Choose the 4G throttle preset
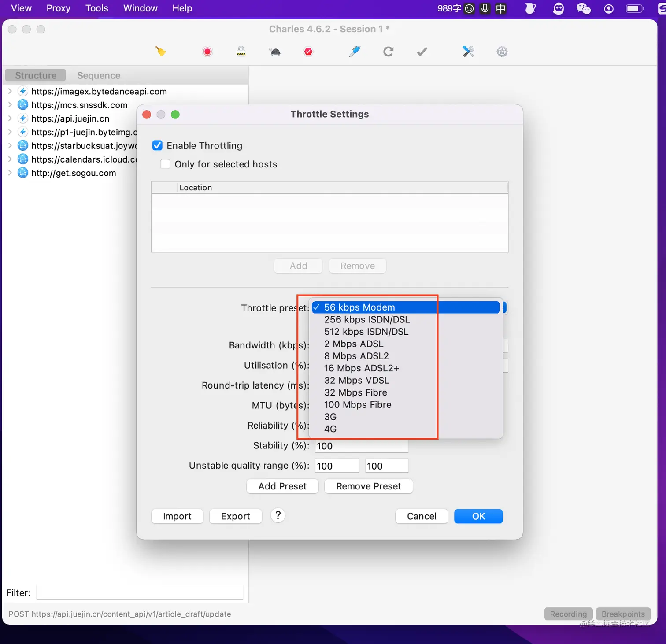 point(406,429)
